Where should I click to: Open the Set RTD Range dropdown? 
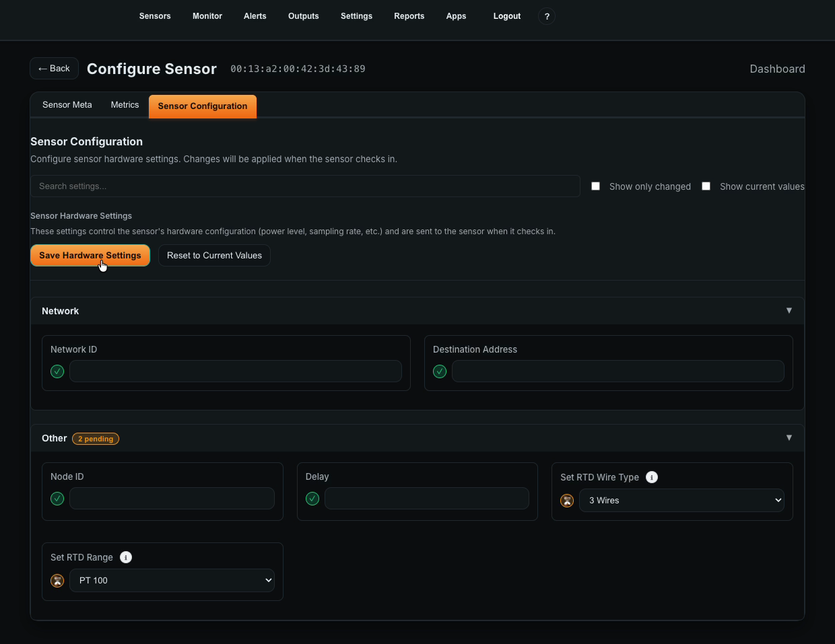coord(172,581)
